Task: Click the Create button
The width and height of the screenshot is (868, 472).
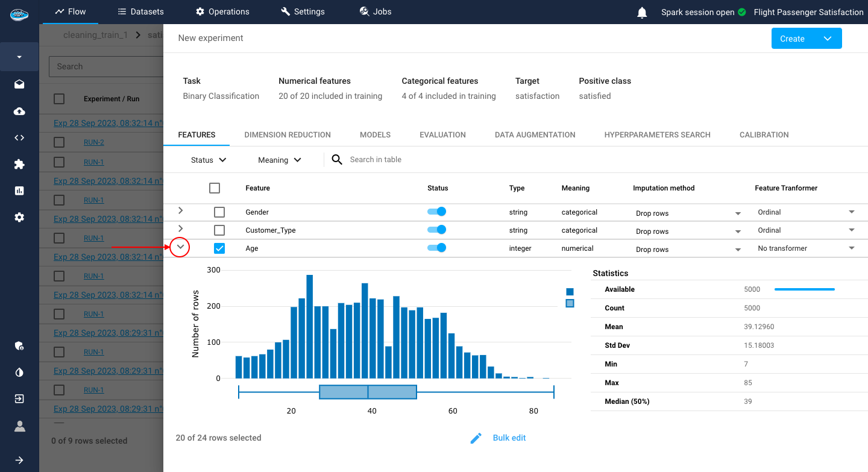Action: pyautogui.click(x=792, y=39)
